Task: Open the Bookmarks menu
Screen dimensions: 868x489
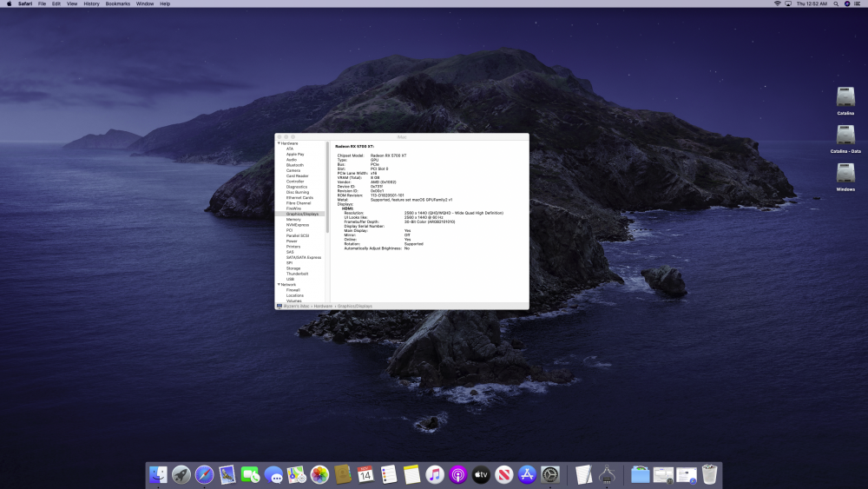Action: click(x=118, y=3)
